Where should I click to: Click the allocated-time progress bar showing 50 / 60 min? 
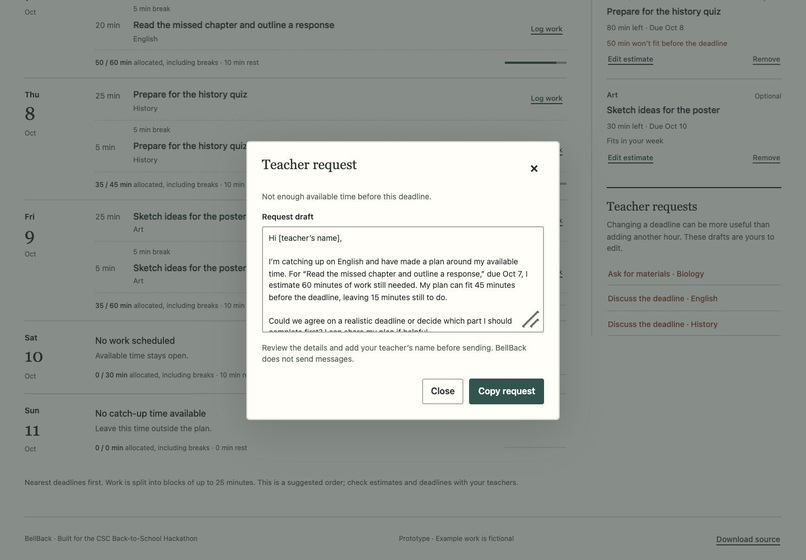[535, 63]
